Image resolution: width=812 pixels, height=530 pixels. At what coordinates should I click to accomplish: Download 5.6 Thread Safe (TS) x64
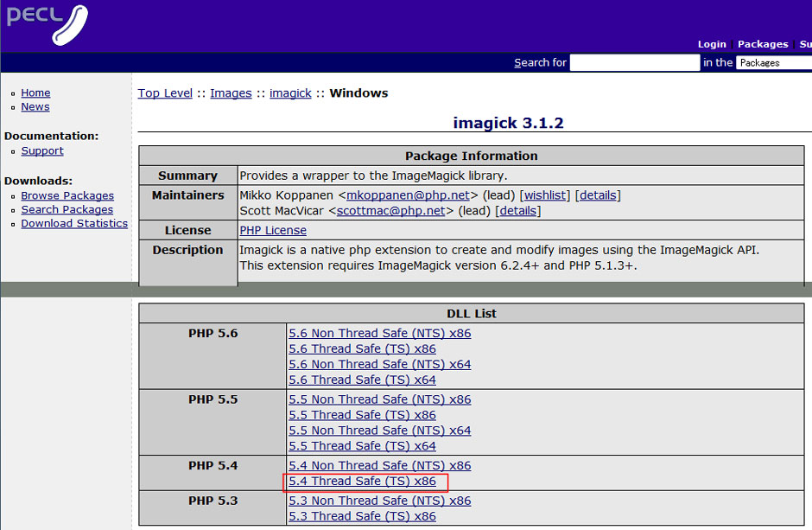363,380
